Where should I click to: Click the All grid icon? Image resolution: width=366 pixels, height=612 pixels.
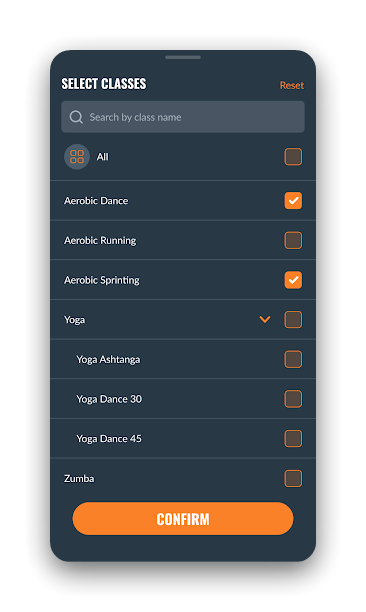coord(77,157)
